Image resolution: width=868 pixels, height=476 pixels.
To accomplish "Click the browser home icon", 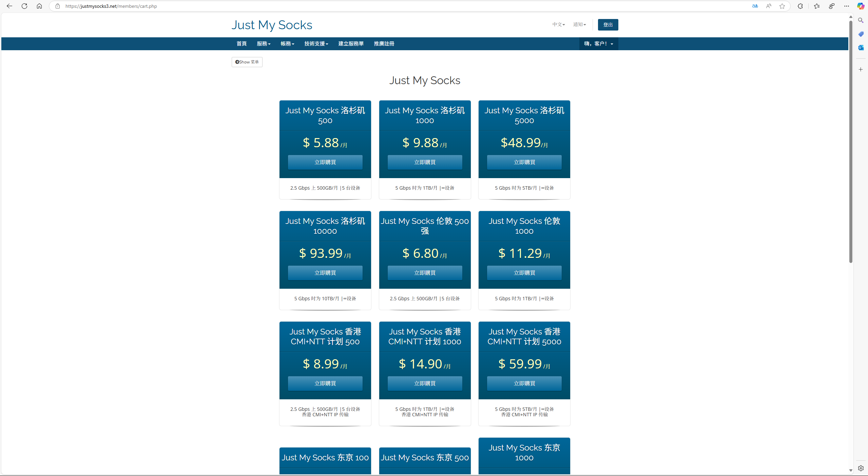I will (x=39, y=6).
